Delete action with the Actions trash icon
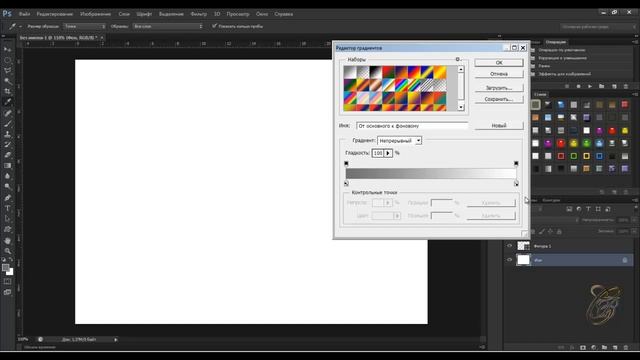The image size is (640, 360). (x=626, y=87)
